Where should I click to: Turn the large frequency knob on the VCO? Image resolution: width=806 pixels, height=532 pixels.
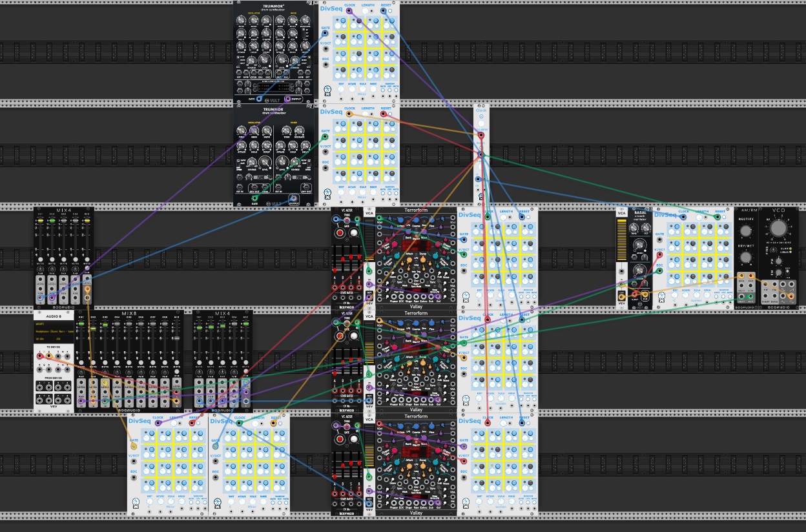(x=779, y=228)
